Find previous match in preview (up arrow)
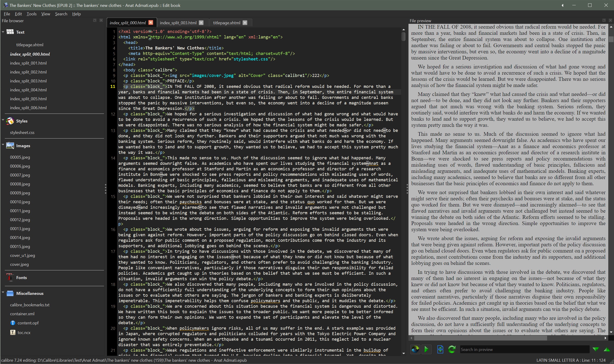The image size is (614, 364). tap(607, 349)
